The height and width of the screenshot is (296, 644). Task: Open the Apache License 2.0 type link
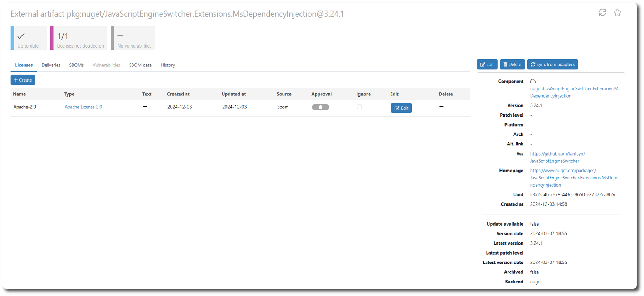click(x=83, y=107)
